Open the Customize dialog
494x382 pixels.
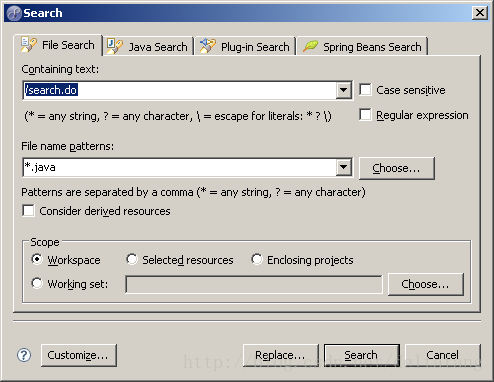79,355
